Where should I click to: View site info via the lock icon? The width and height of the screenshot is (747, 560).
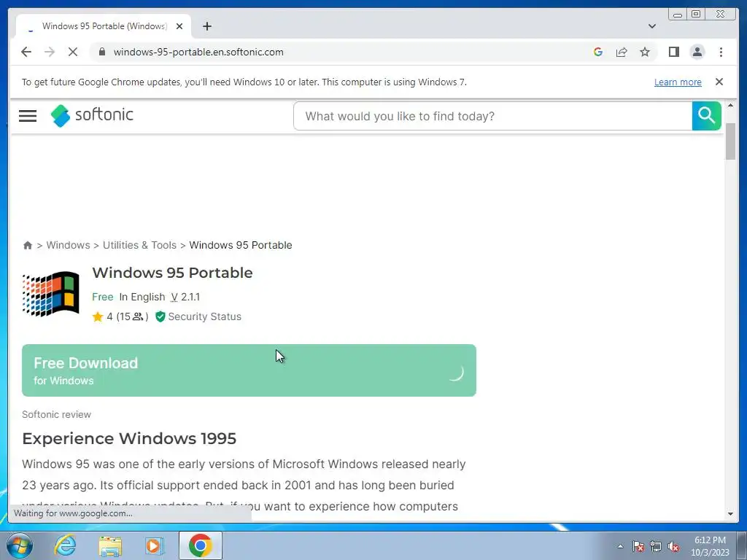click(x=101, y=52)
